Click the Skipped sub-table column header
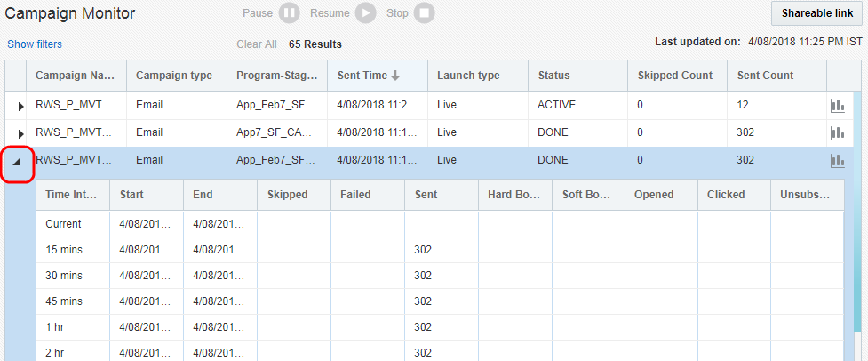This screenshot has height=361, width=868. (294, 195)
